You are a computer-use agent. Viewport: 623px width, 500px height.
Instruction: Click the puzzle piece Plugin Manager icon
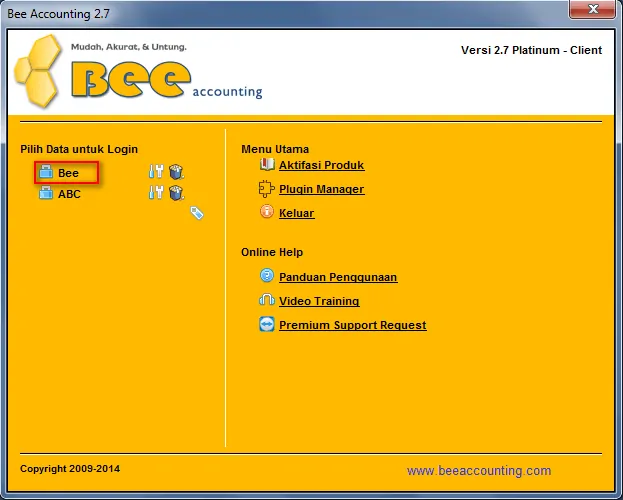point(266,188)
